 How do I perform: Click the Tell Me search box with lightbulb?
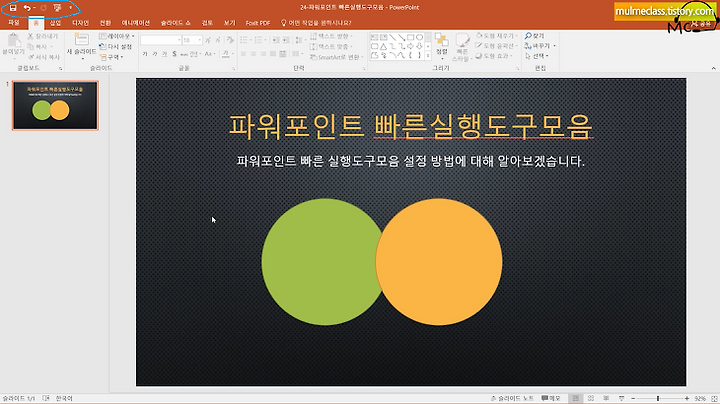[316, 22]
